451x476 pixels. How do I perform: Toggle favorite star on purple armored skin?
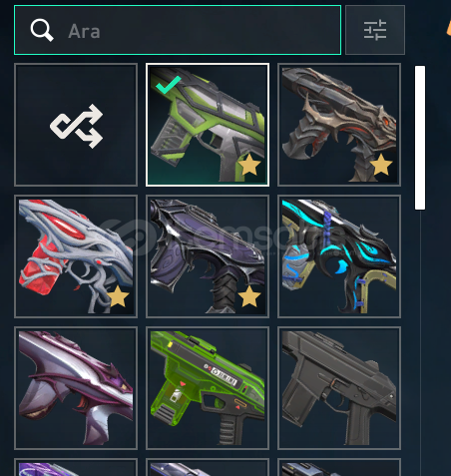tap(249, 296)
